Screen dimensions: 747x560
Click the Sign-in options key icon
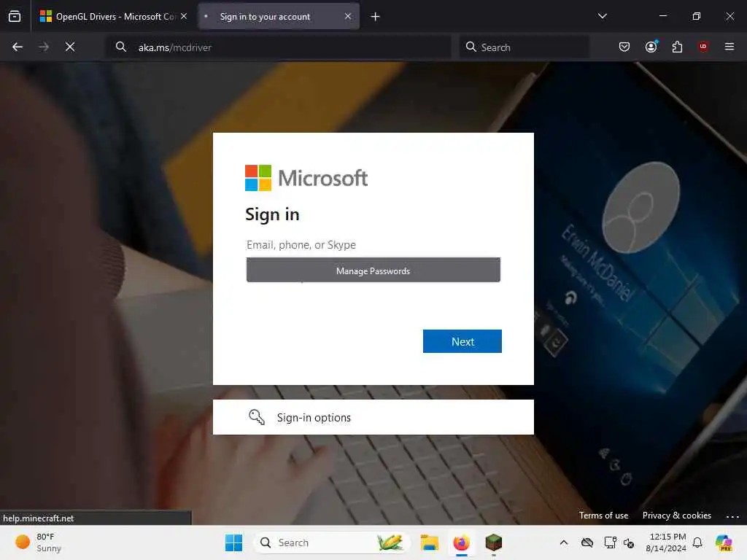click(256, 416)
